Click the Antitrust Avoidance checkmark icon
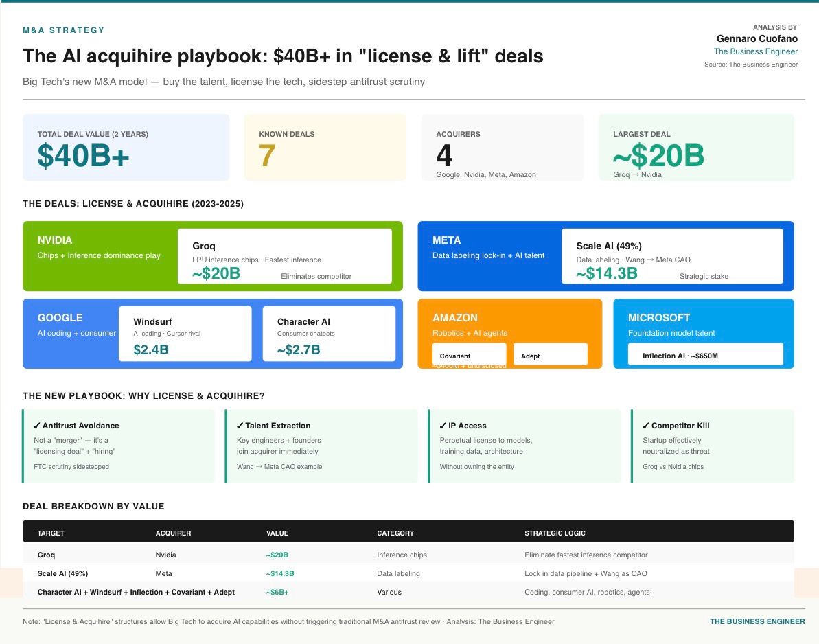819x644 pixels. tap(36, 426)
